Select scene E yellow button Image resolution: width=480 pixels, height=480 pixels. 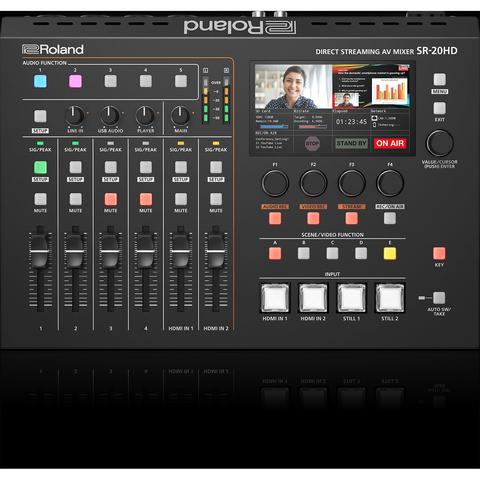pyautogui.click(x=390, y=253)
